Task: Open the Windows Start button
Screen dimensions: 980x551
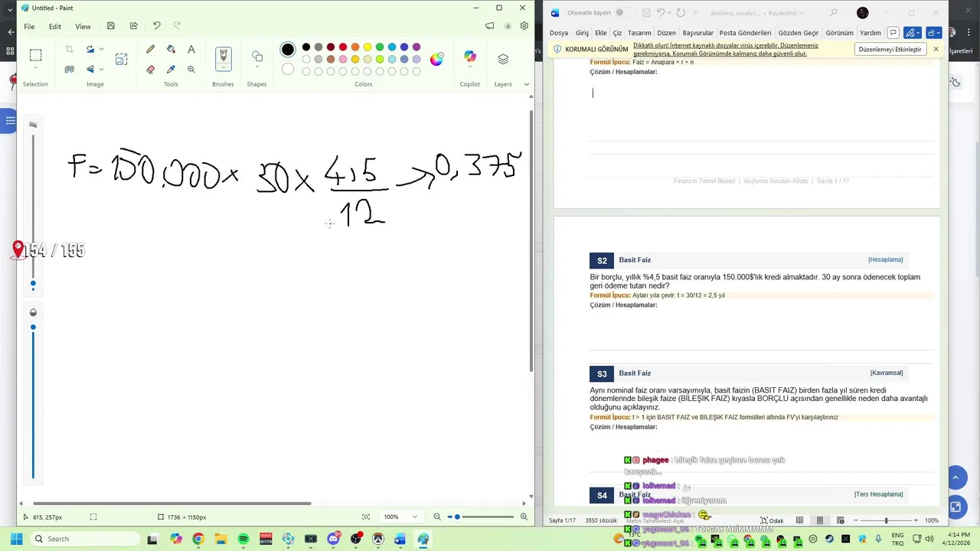Action: point(16,539)
